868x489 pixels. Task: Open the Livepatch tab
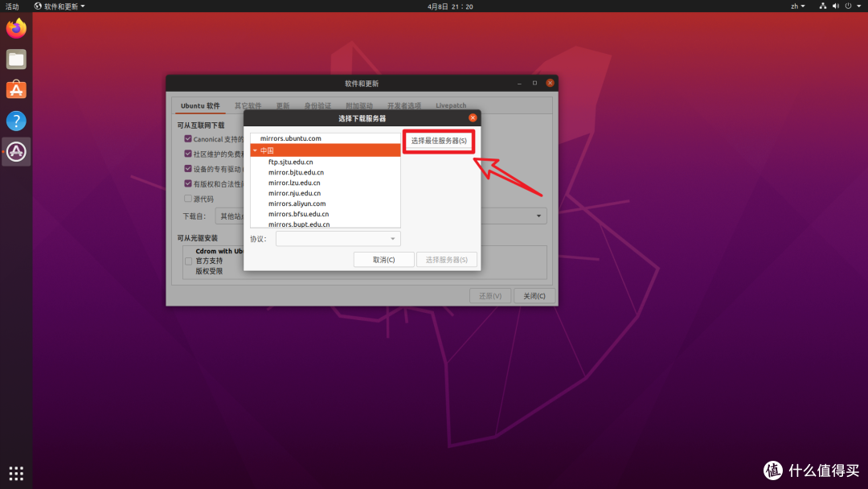coord(451,105)
